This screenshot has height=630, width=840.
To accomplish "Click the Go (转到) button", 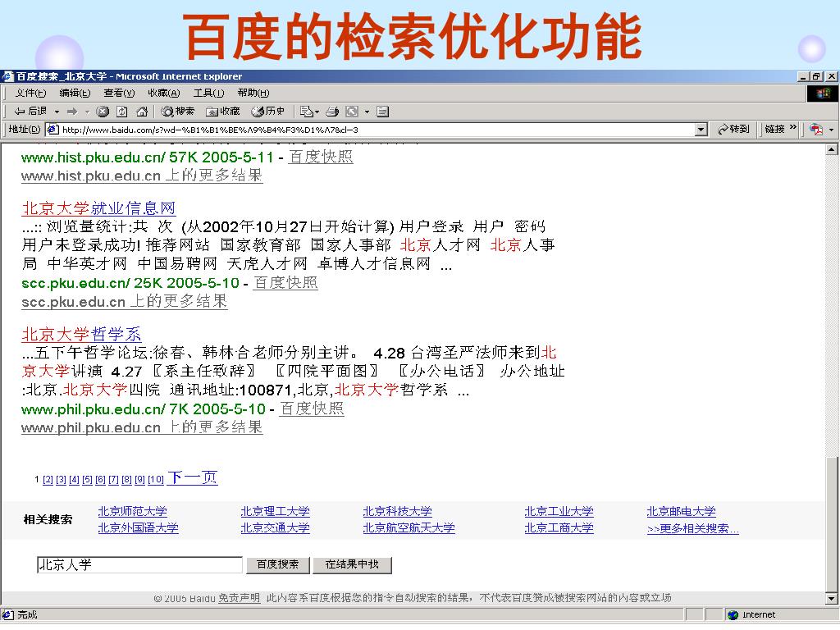I will coord(733,129).
